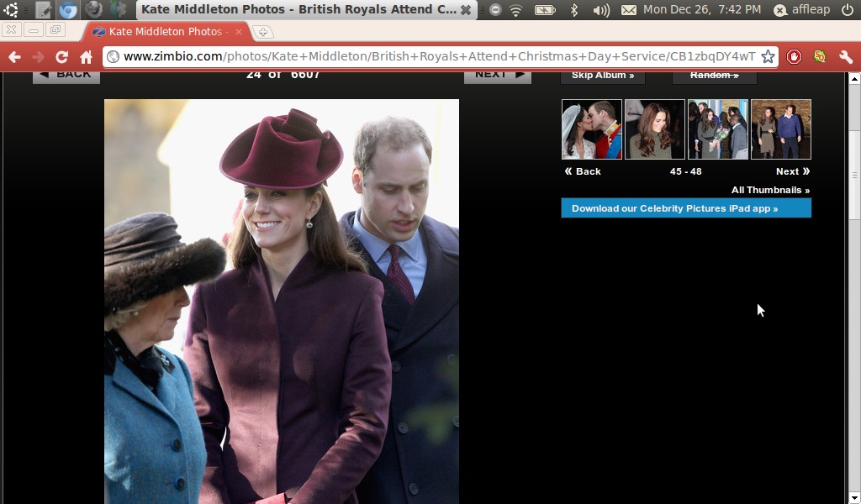The height and width of the screenshot is (504, 861).
Task: Go to browser home page
Action: click(x=87, y=56)
